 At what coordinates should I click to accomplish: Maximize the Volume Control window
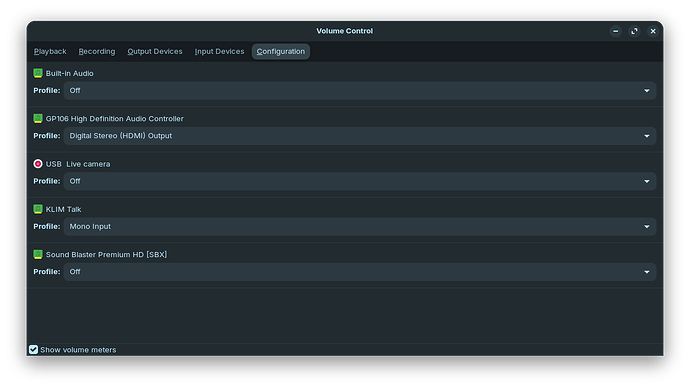point(634,31)
